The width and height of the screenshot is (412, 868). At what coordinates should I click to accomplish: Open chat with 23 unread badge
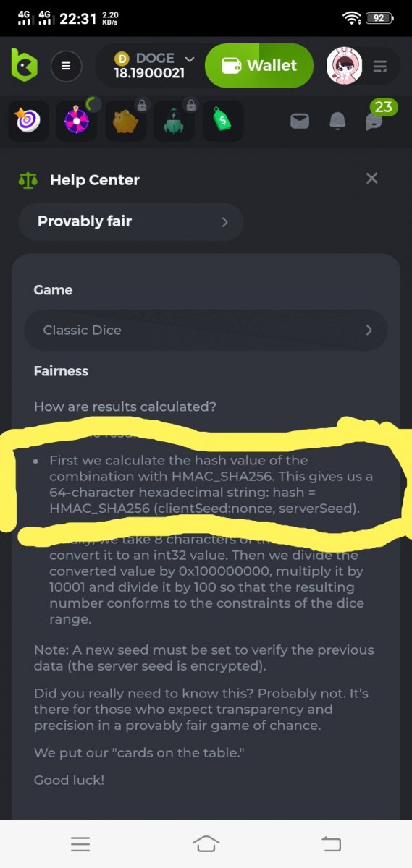coord(376,117)
